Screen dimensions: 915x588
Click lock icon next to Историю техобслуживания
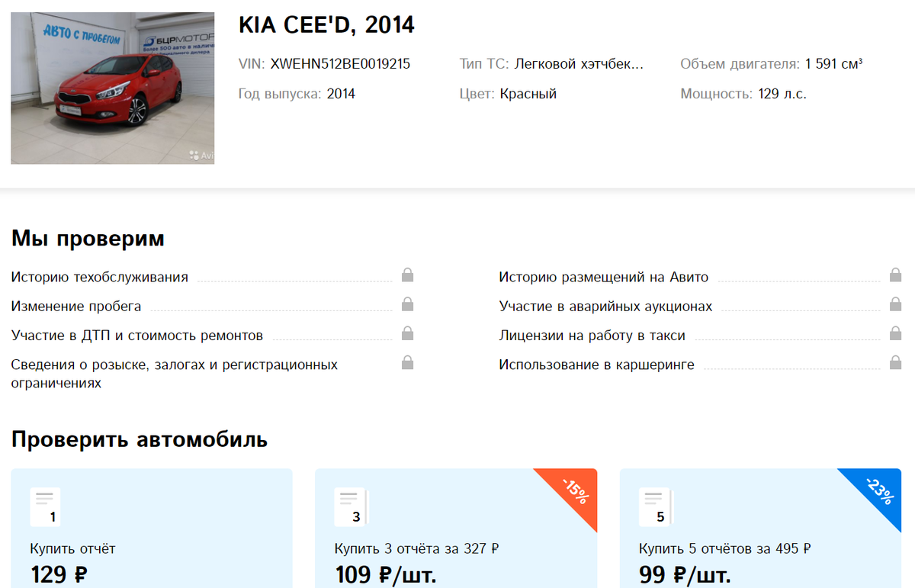[407, 275]
